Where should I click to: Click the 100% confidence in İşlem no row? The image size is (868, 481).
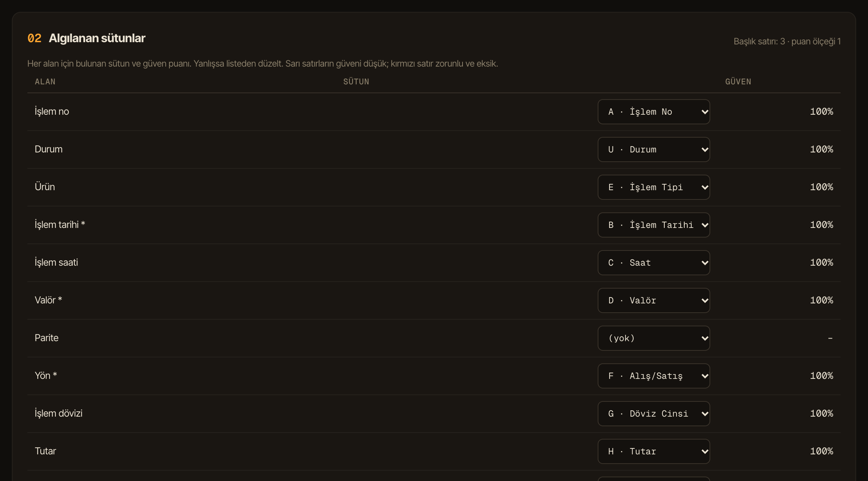point(821,112)
